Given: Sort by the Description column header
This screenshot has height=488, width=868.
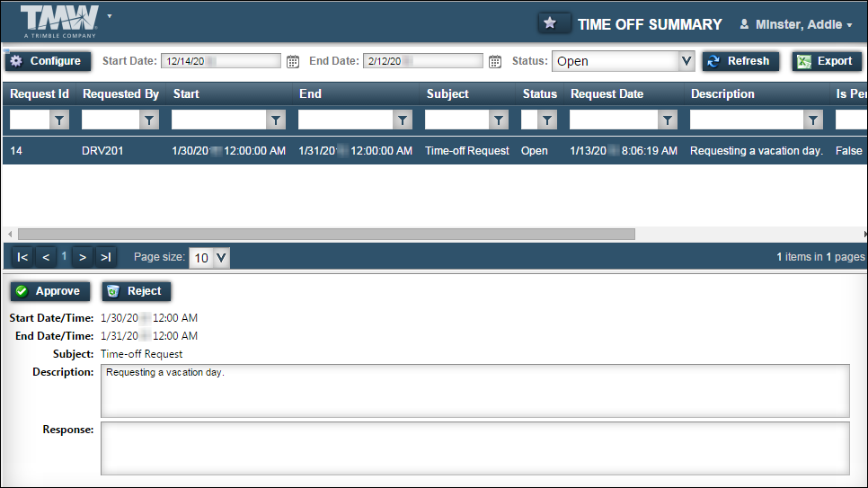Looking at the screenshot, I should pos(722,93).
